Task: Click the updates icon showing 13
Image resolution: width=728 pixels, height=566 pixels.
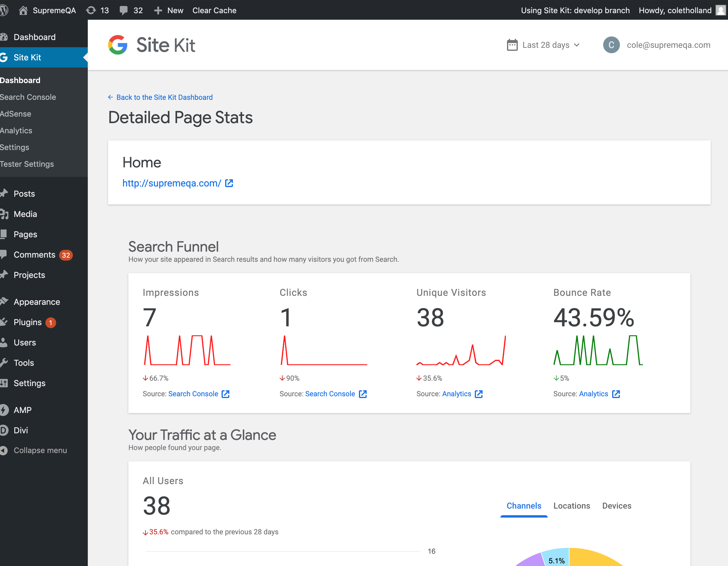Action: (91, 10)
